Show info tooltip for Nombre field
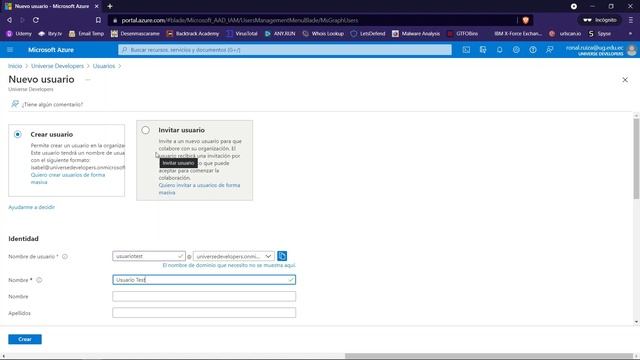This screenshot has height=360, width=640. coord(39,280)
